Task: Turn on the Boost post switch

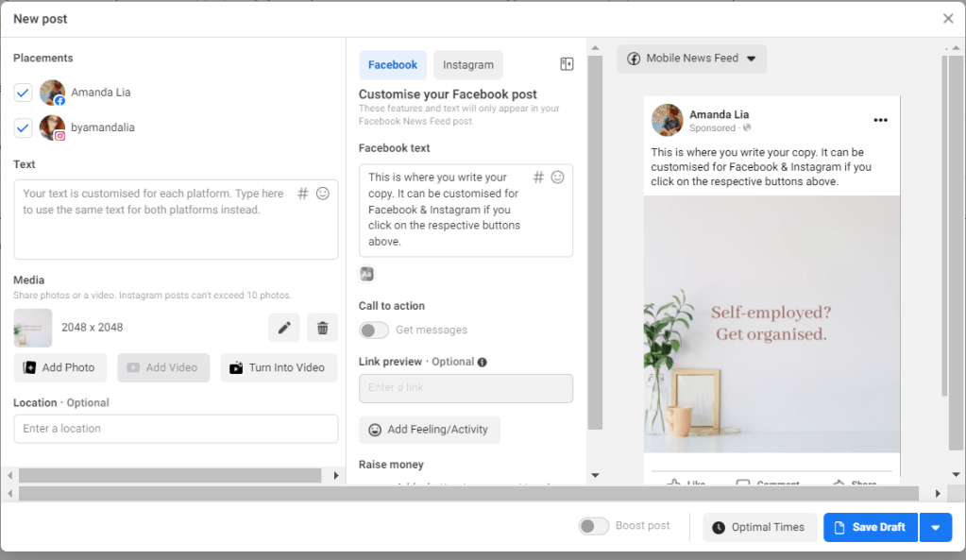Action: tap(594, 526)
